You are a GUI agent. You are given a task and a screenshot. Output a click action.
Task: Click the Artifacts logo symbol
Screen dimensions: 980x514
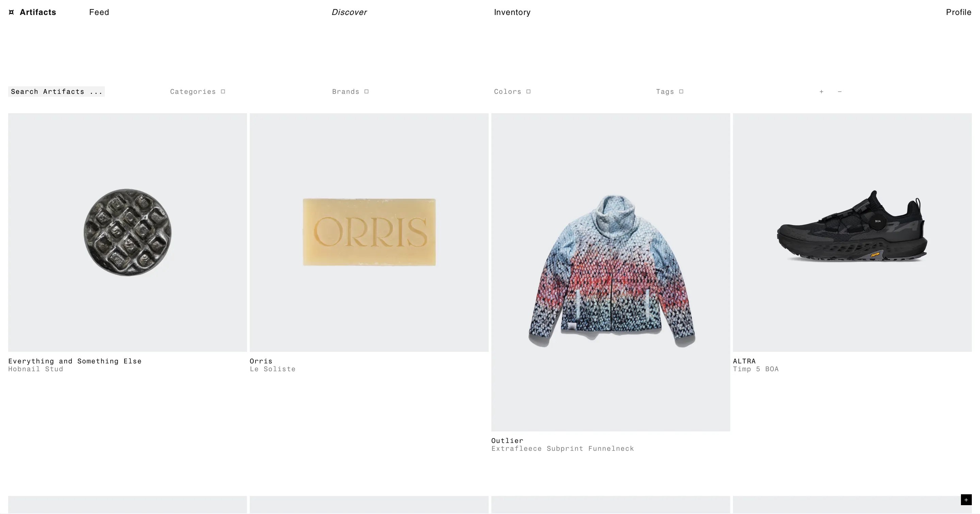pyautogui.click(x=12, y=12)
